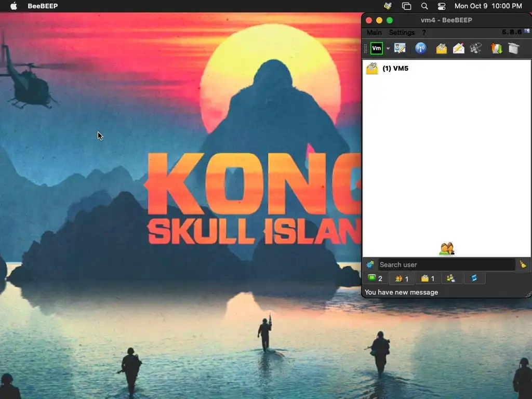Open the Settings menu in BeeBEEP
The image size is (532, 399).
[x=402, y=33]
